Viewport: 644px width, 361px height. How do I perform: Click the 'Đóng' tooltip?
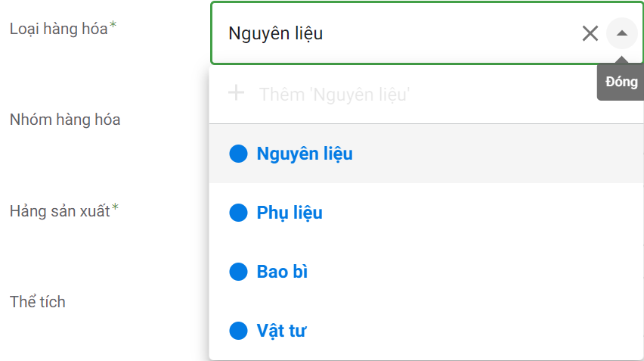(x=621, y=82)
